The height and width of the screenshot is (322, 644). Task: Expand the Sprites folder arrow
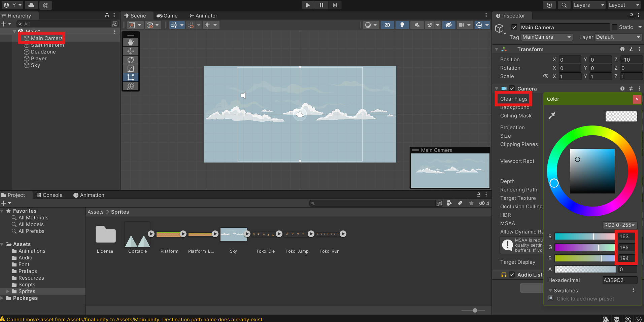8,291
